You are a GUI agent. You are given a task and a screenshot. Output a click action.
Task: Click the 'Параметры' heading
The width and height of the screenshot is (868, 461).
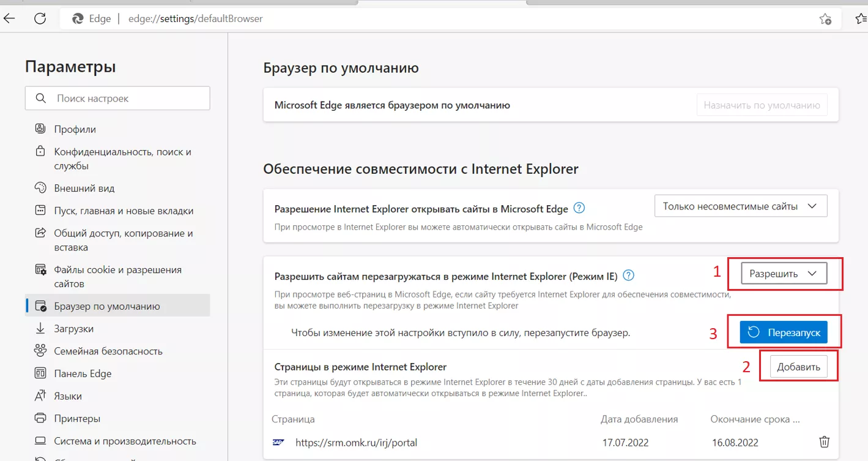(x=70, y=66)
